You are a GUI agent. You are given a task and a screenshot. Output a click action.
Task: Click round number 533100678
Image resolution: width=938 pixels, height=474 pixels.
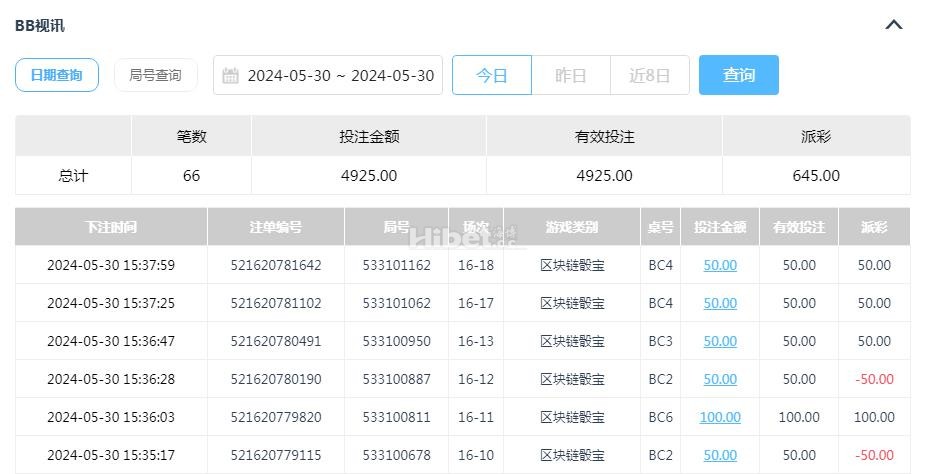397,455
